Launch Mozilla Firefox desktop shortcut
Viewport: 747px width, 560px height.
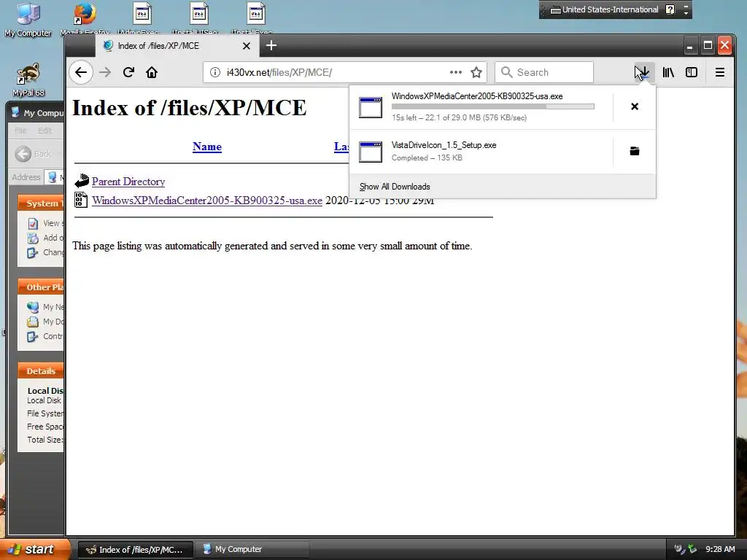(x=85, y=18)
